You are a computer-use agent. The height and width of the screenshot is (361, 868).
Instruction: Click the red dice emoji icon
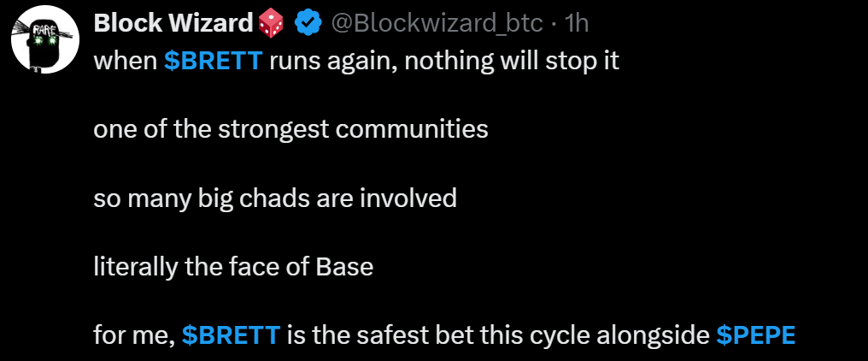point(273,24)
